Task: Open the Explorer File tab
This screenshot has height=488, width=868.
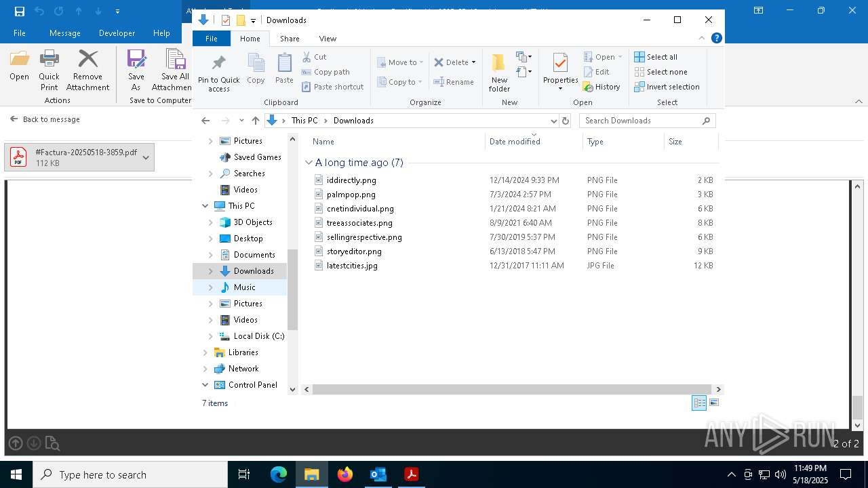Action: point(212,39)
